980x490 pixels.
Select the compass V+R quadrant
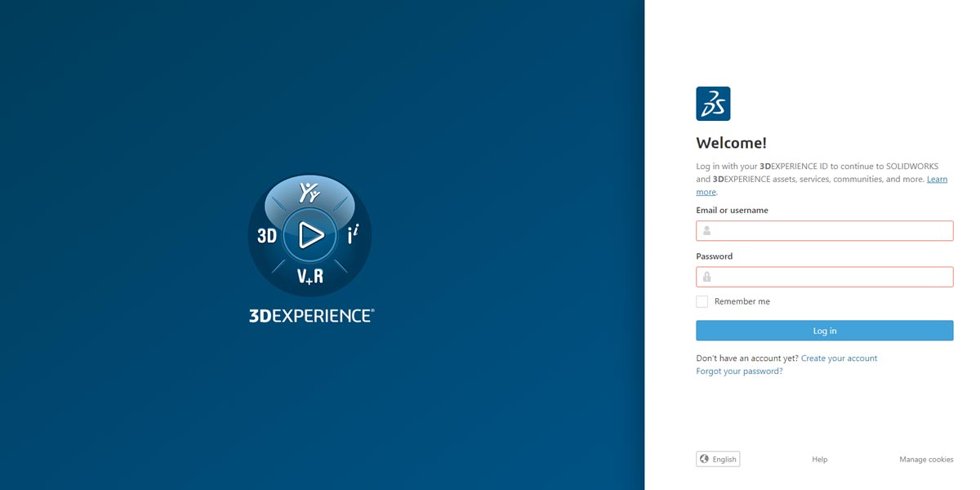pos(310,277)
